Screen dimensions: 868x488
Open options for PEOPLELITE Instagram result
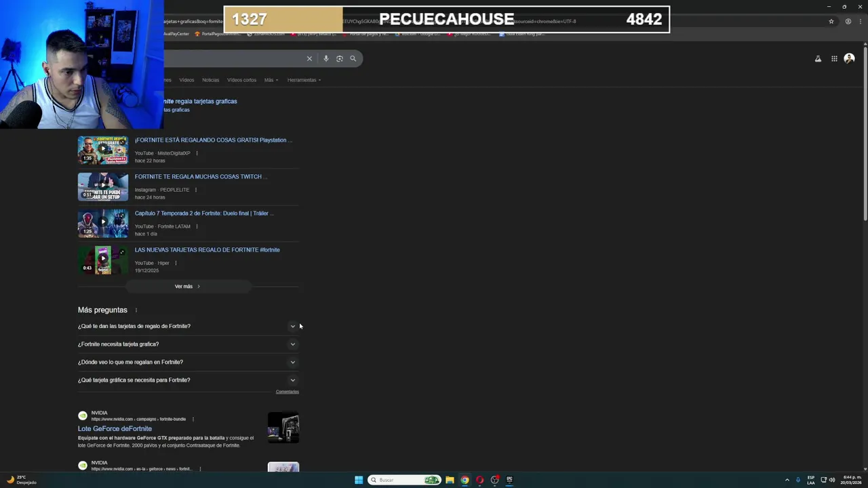pos(195,190)
